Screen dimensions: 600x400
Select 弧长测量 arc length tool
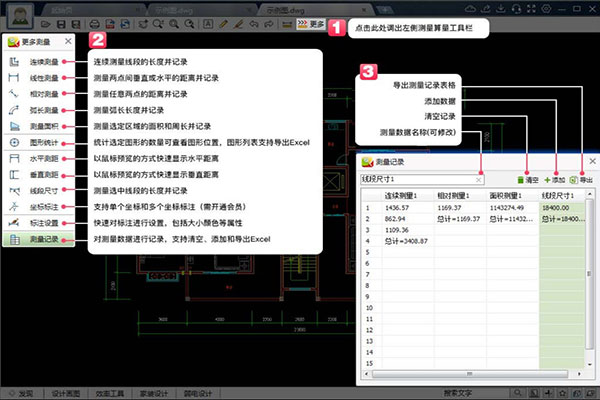click(38, 110)
